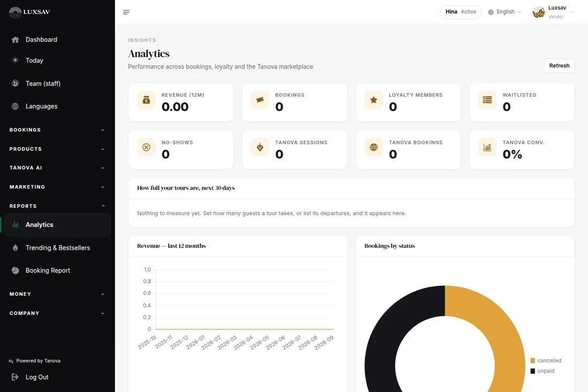Expand the Marketing sidebar section
The height and width of the screenshot is (392, 588).
(x=57, y=187)
